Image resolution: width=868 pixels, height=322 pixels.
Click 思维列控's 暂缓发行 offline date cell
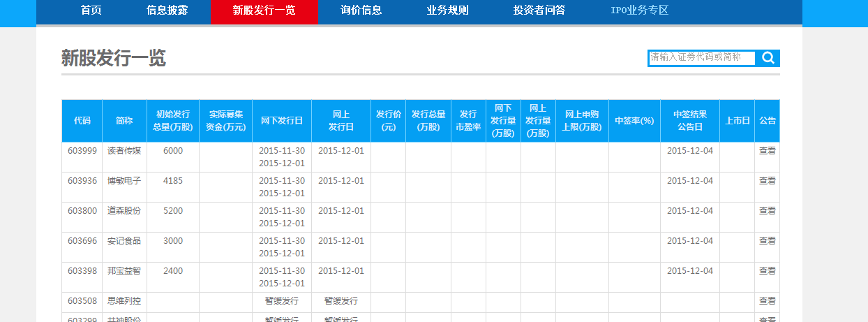pyautogui.click(x=282, y=301)
